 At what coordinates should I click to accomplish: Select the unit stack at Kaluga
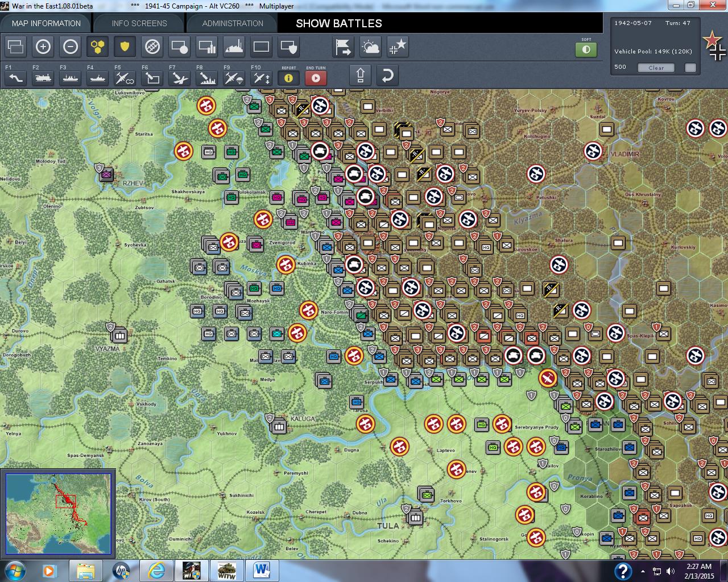click(278, 425)
